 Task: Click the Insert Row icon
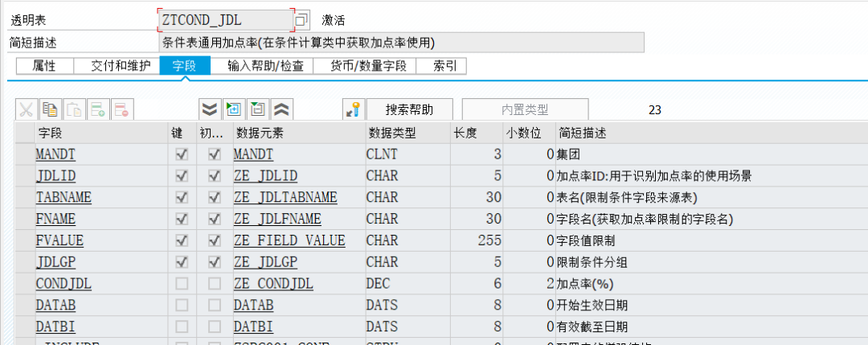click(x=99, y=109)
